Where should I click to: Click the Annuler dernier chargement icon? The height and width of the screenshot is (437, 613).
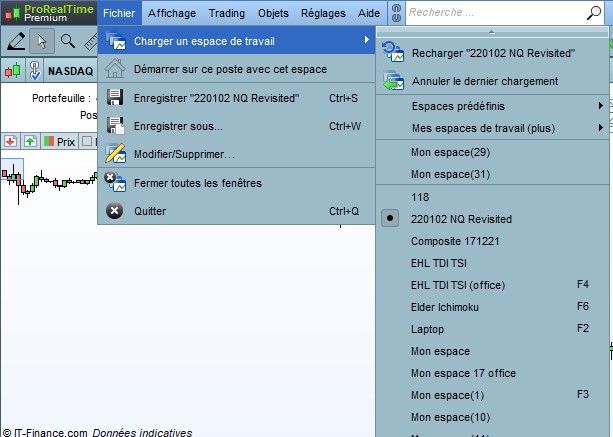(x=393, y=81)
